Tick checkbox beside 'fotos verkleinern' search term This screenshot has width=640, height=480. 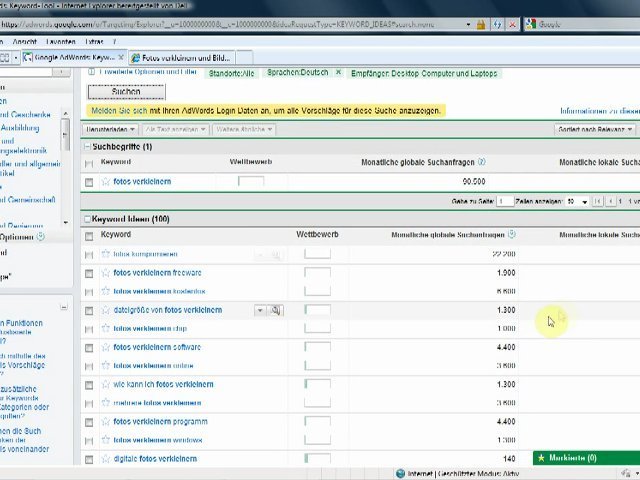pos(89,182)
